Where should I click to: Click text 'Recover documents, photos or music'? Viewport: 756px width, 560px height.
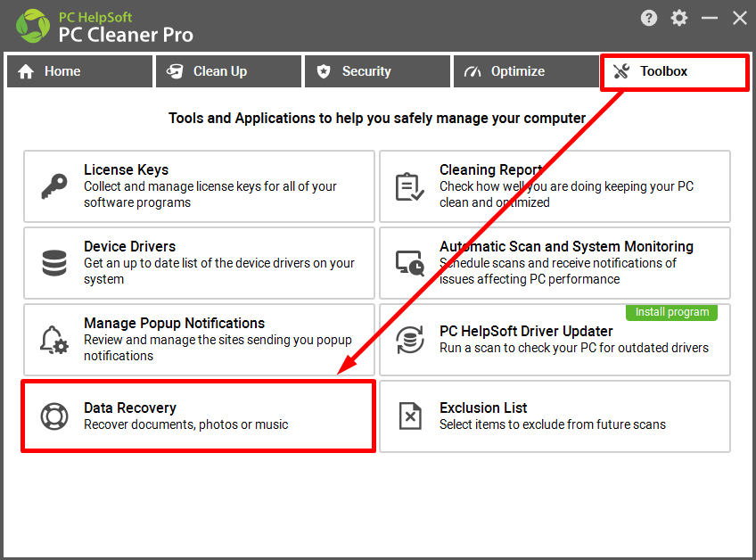tap(186, 424)
